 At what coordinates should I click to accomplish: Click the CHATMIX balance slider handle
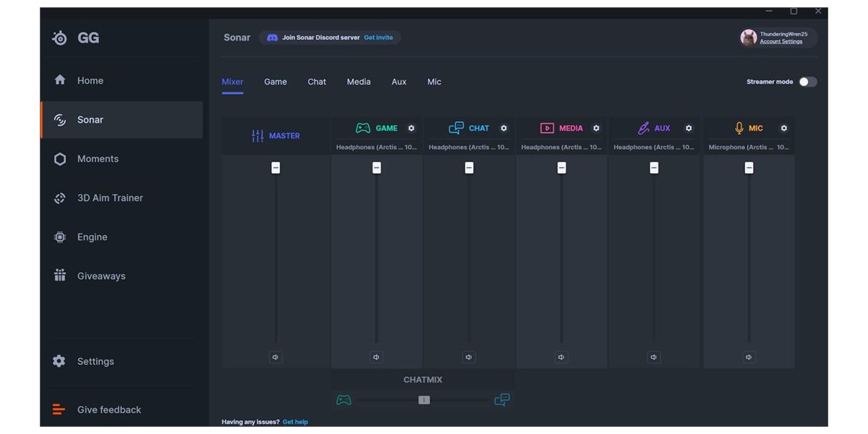tap(424, 400)
